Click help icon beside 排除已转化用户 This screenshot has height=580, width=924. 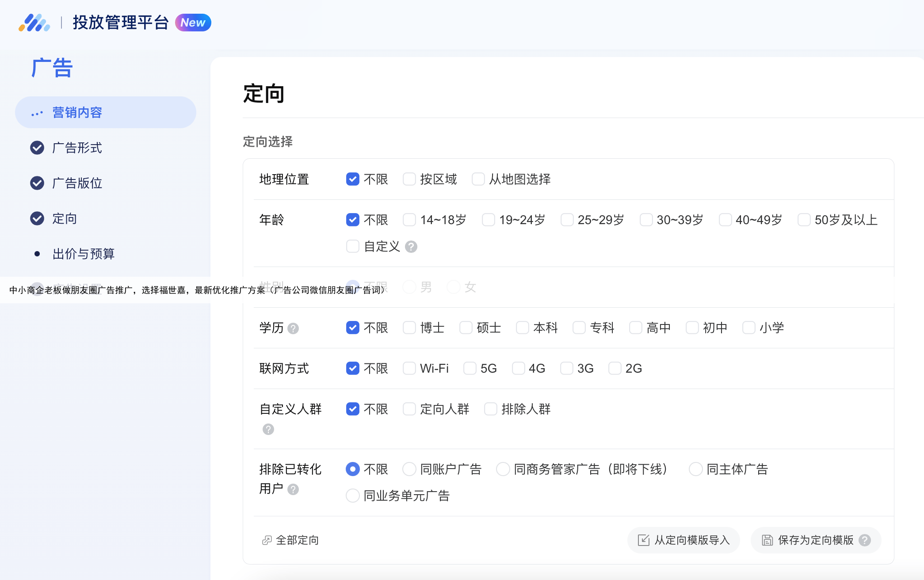293,489
